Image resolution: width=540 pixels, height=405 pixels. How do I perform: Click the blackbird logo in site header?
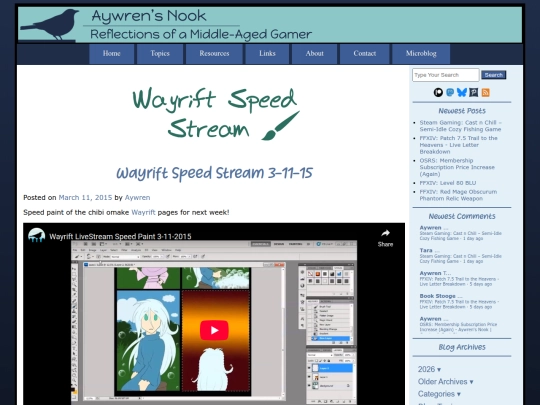click(x=50, y=24)
